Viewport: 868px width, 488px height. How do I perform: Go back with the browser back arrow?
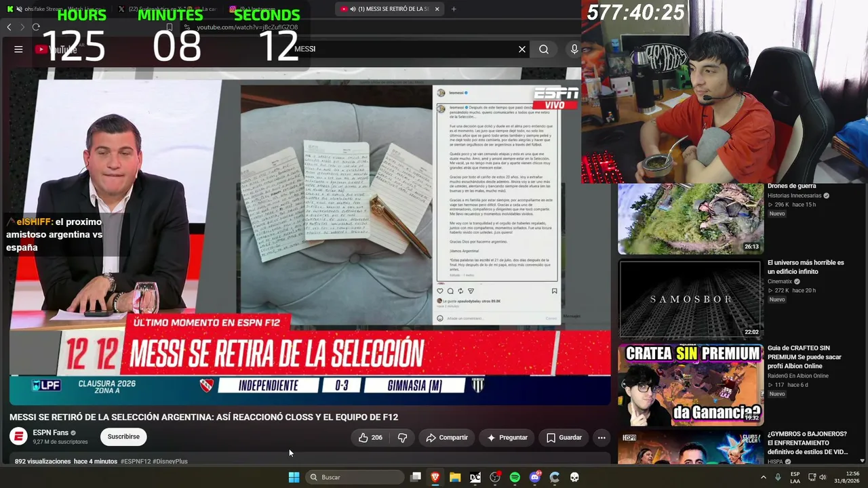(9, 27)
